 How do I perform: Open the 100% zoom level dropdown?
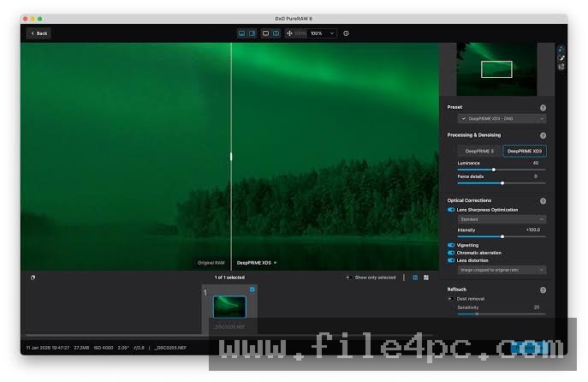pos(322,33)
